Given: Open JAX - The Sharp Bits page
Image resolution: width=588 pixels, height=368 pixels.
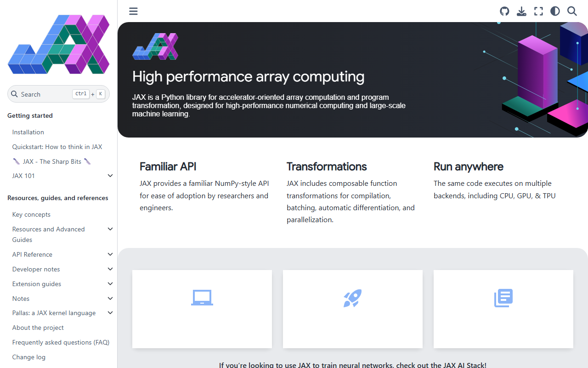Looking at the screenshot, I should pyautogui.click(x=51, y=161).
